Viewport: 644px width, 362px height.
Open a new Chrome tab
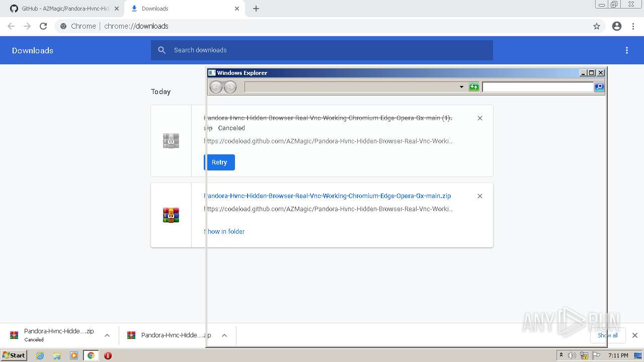(256, 9)
